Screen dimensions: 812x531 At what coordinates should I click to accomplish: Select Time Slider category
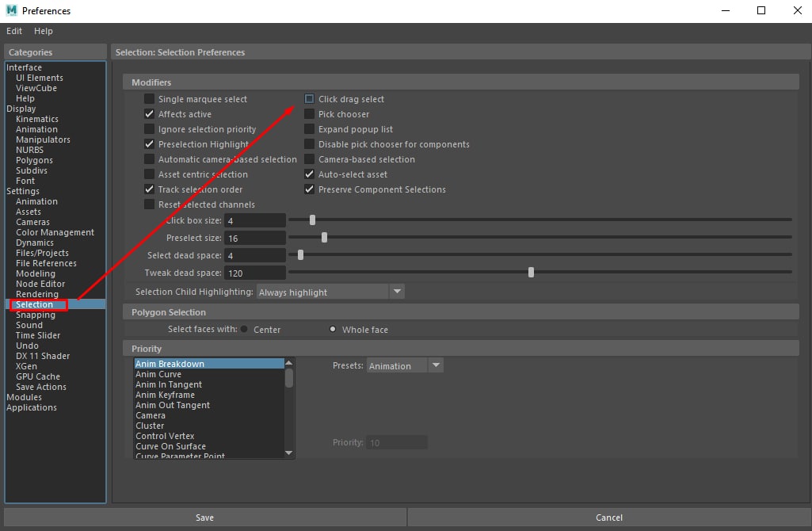click(38, 335)
